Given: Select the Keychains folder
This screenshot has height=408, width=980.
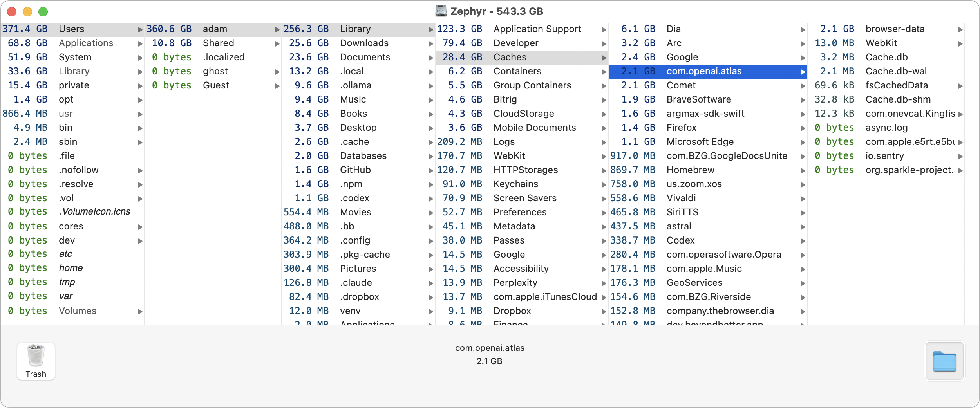Looking at the screenshot, I should tap(522, 184).
